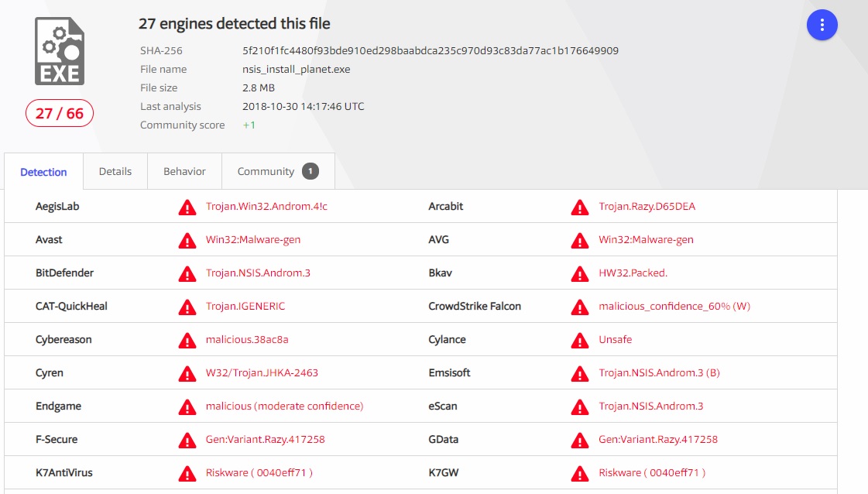Click the Trojan.Win32.Androm.4!c result

(266, 207)
